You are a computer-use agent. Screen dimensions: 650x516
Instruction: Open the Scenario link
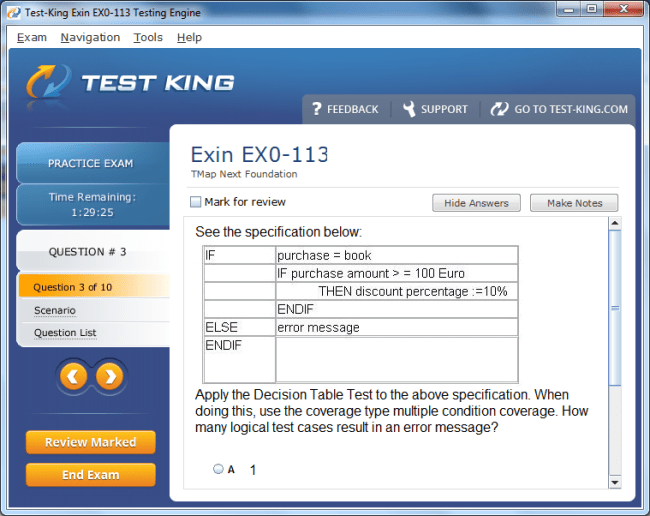(x=55, y=310)
